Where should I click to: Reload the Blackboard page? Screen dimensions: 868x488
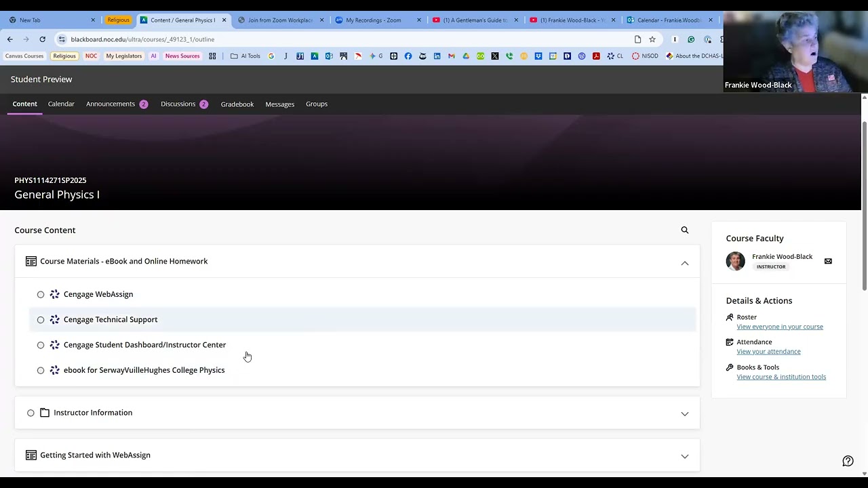click(x=42, y=39)
